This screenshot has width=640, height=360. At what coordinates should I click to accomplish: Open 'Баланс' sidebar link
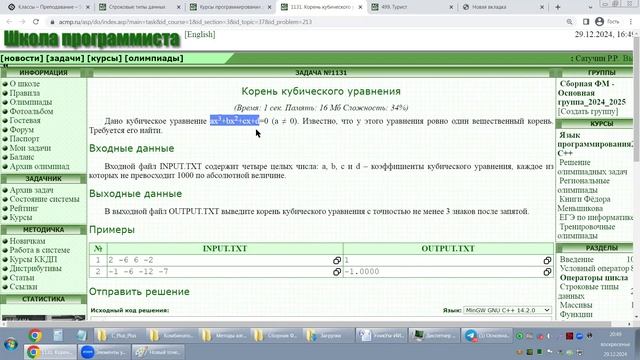22,157
